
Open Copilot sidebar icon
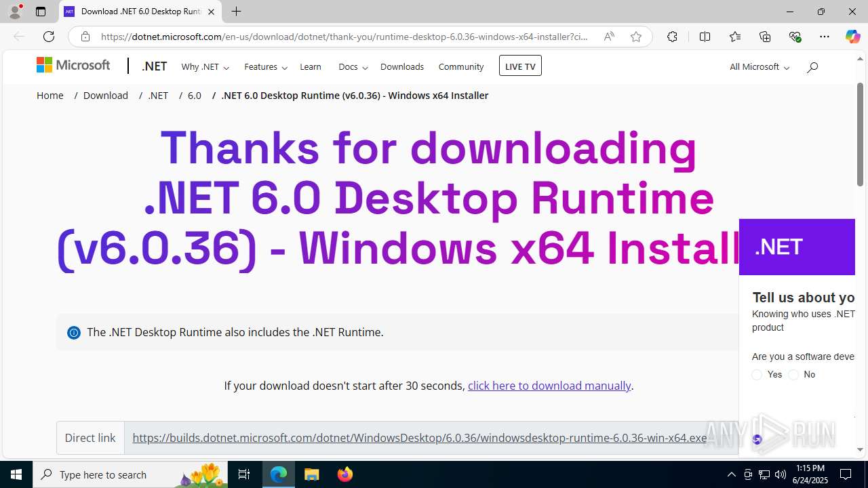click(x=852, y=37)
